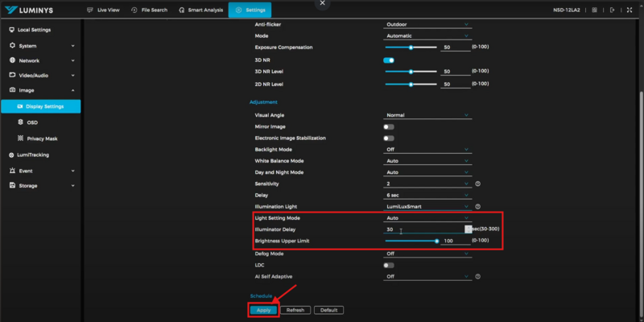The height and width of the screenshot is (322, 644).
Task: Open the Light Setting Mode dropdown
Action: [x=427, y=217]
